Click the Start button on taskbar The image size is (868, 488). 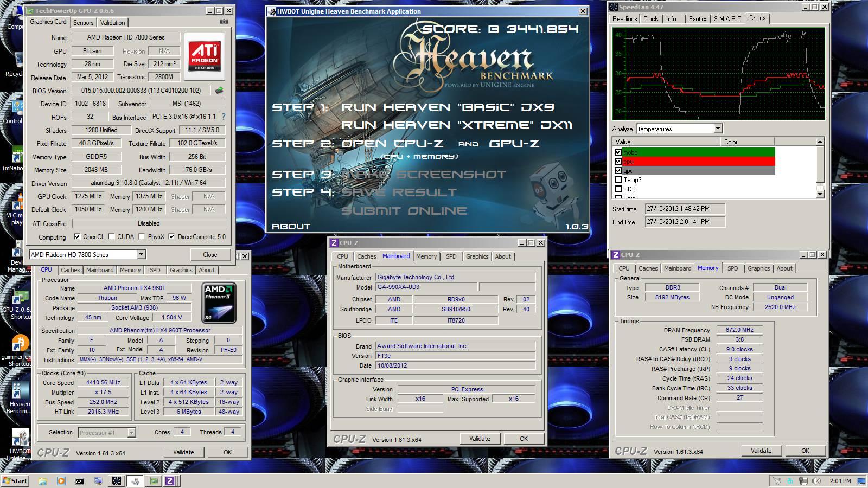click(x=15, y=481)
